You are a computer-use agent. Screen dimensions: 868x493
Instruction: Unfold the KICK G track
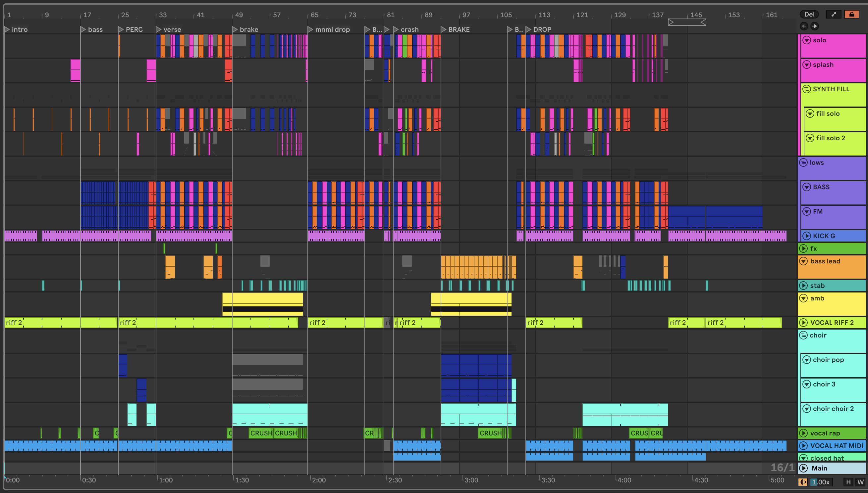pos(807,236)
